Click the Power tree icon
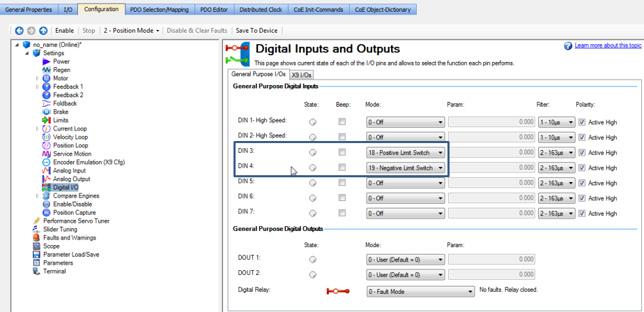644x312 pixels. pos(46,61)
